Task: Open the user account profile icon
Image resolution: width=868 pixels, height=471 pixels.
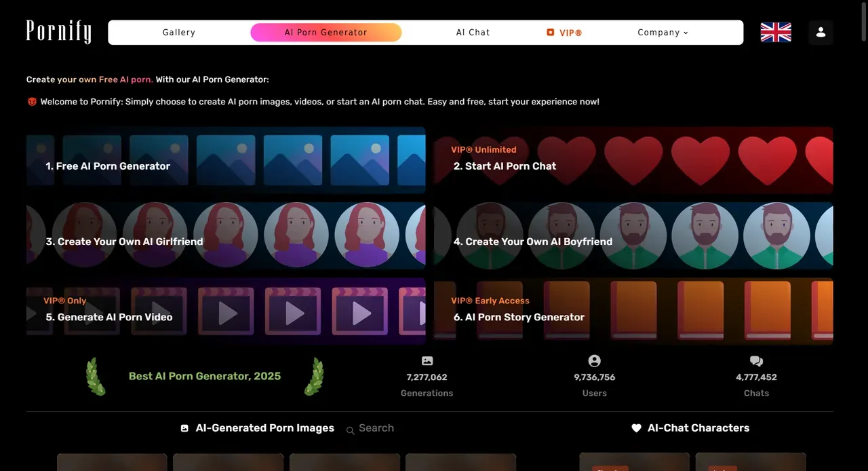Action: click(821, 33)
